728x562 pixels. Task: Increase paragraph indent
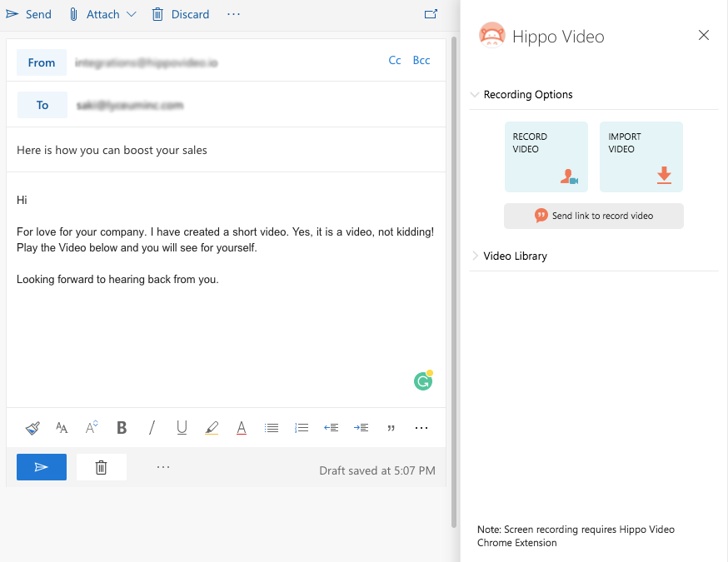click(x=361, y=428)
